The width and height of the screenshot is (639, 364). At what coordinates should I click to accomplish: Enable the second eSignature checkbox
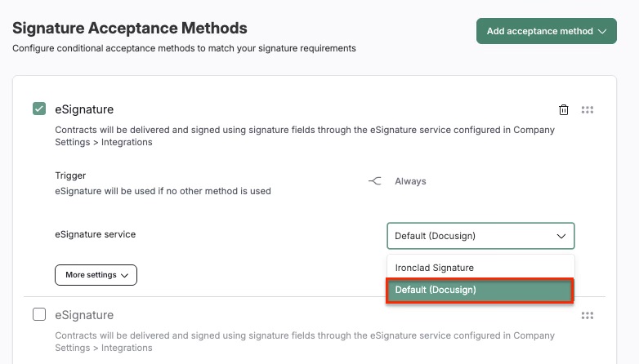[x=39, y=314]
